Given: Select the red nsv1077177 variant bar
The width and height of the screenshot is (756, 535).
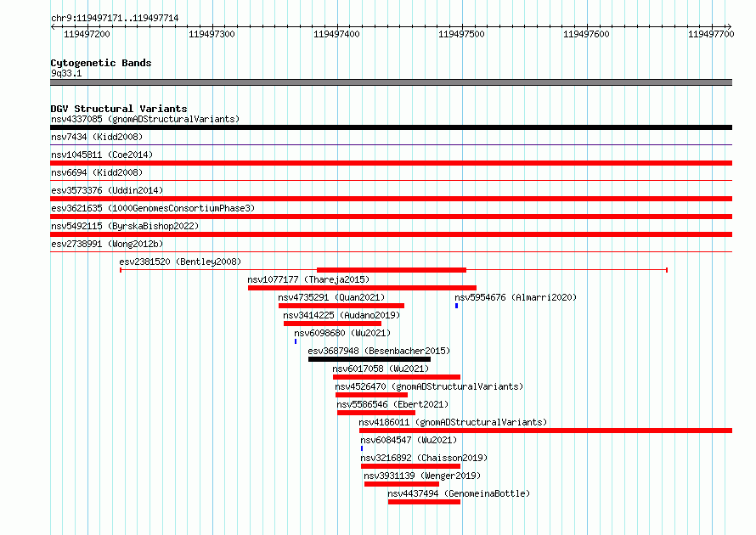Looking at the screenshot, I should (x=362, y=288).
